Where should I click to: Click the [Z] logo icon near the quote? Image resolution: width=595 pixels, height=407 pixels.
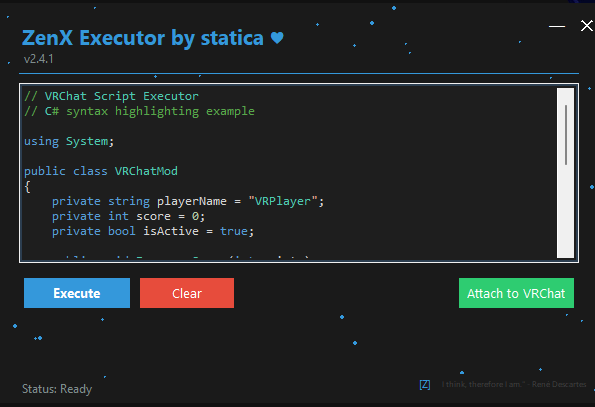(425, 385)
